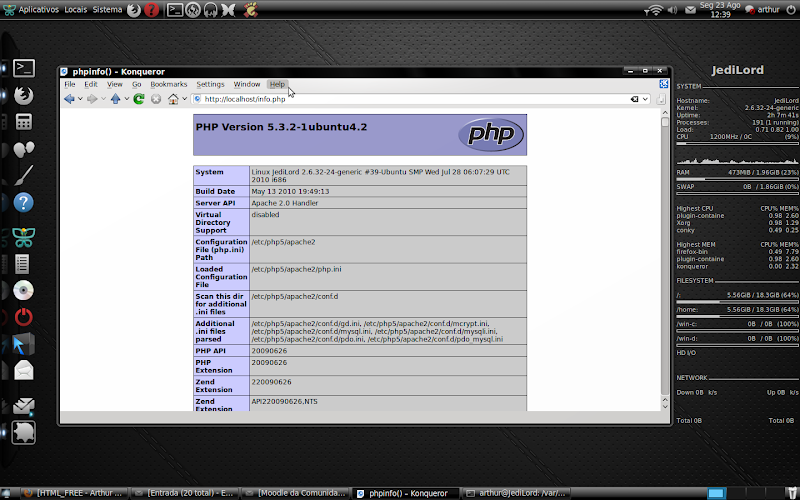Click the greyed Forward arrow in Konqueror
This screenshot has height=500, width=800.
[92, 99]
